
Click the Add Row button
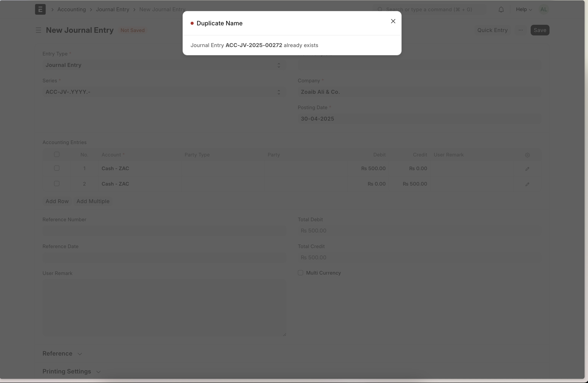click(57, 201)
